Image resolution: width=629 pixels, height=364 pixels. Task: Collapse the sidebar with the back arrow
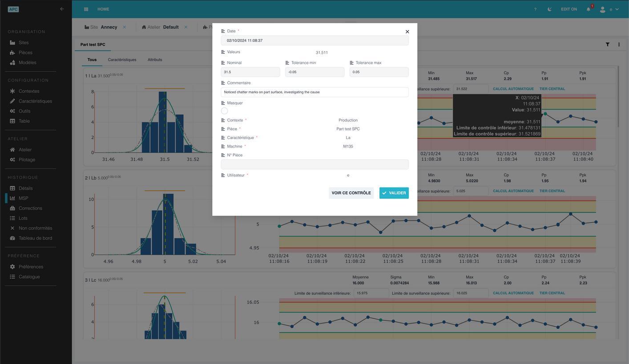62,9
